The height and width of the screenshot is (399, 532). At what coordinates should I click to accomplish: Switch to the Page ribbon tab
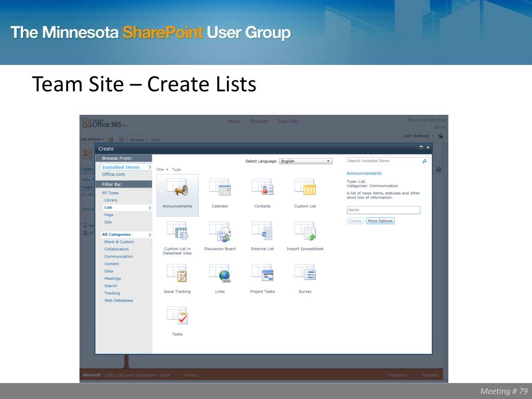point(155,140)
